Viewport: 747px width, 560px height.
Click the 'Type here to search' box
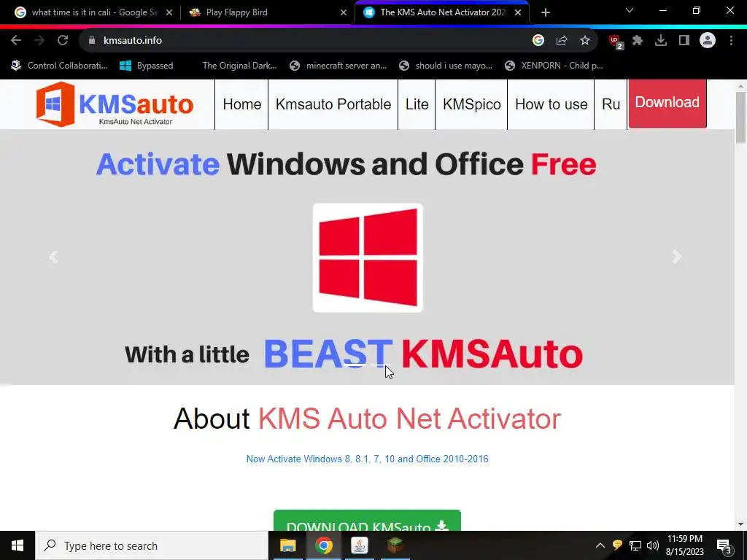(x=152, y=545)
